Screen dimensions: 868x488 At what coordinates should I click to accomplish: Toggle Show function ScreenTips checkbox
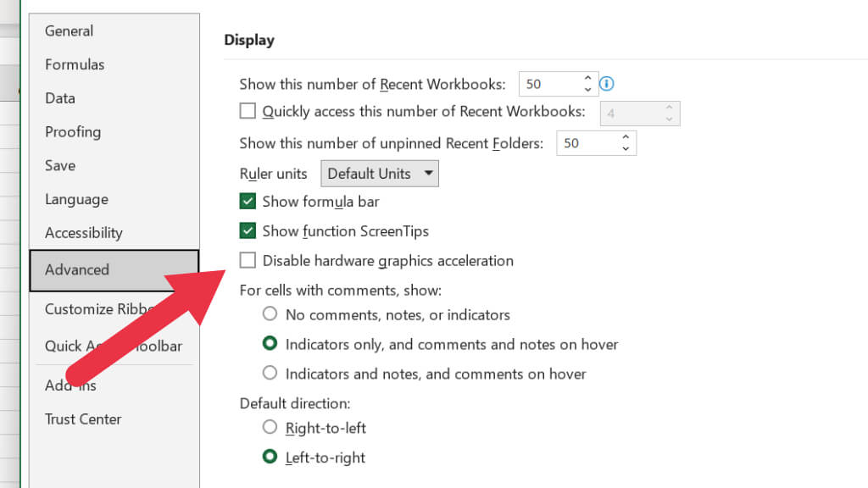click(x=248, y=230)
